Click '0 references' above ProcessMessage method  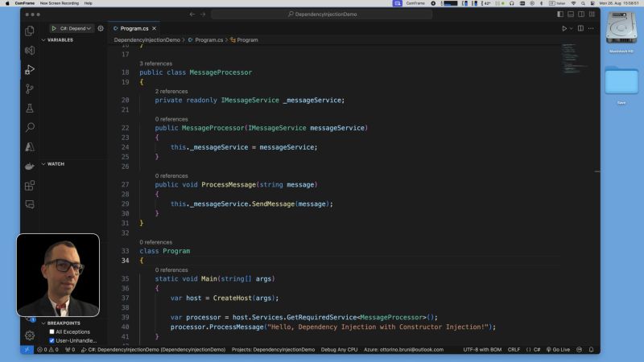(x=171, y=175)
